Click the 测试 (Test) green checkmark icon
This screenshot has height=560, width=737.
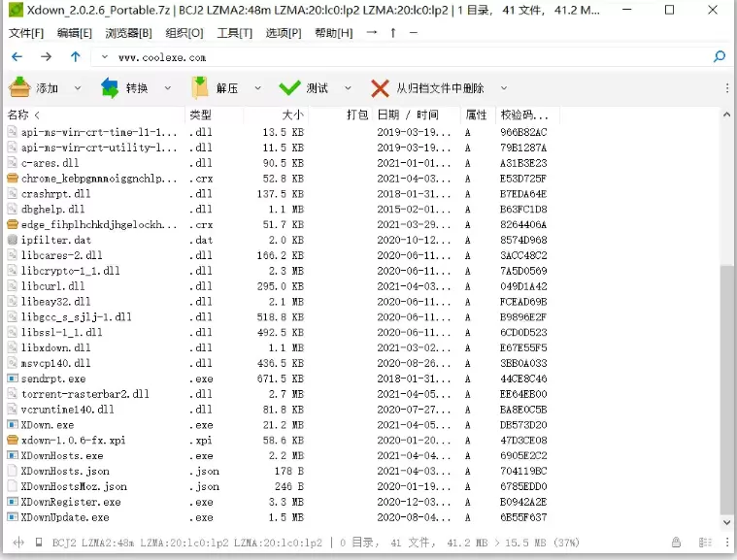point(289,88)
